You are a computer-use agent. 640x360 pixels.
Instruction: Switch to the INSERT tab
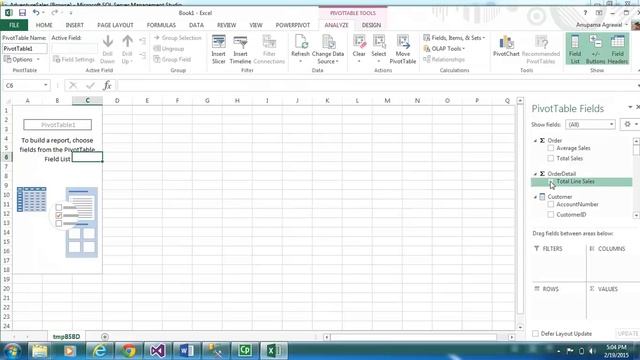click(75, 25)
